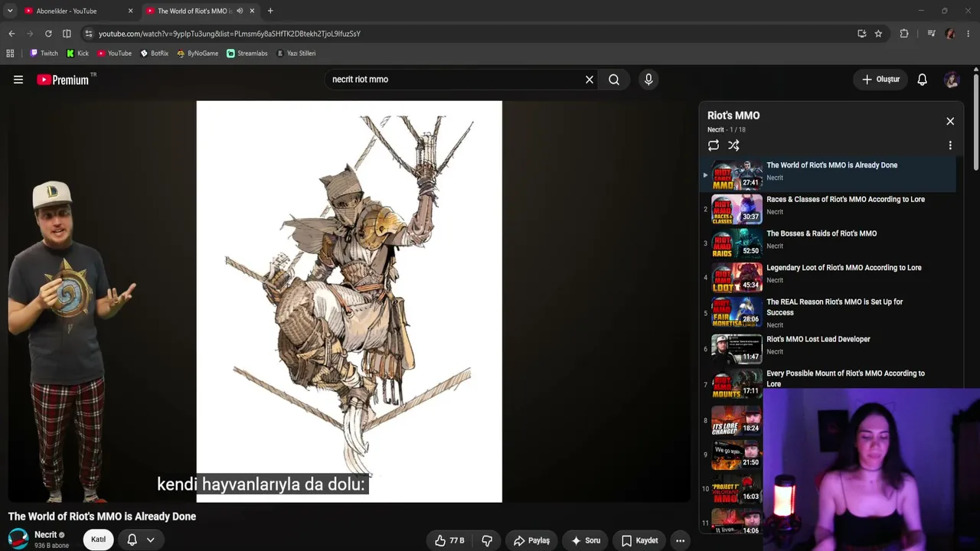980x551 pixels.
Task: Mute audio on The World of Riot's MMO tab
Action: click(240, 11)
